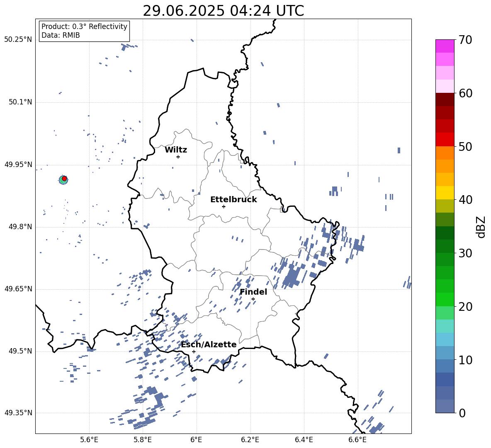Click the Product: 0.3° Reflectivity label
This screenshot has width=491, height=448.
pos(84,27)
